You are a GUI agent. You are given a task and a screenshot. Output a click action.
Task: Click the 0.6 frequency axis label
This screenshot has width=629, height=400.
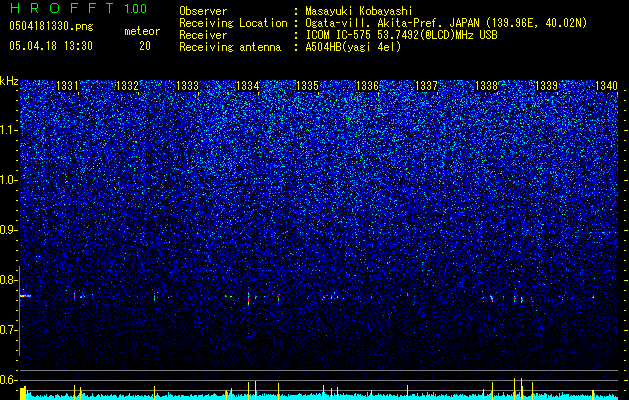[9, 380]
